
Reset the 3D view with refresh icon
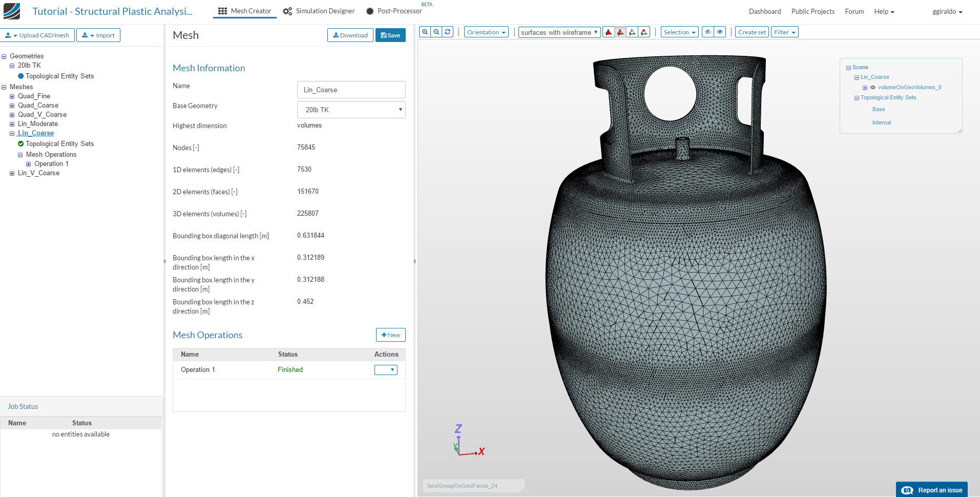pos(448,32)
